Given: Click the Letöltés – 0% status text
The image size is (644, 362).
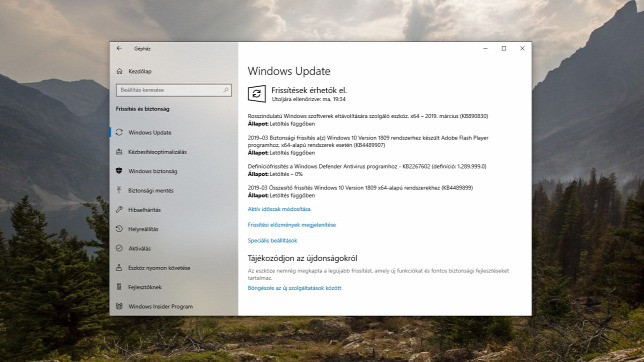Looking at the screenshot, I should pos(286,174).
